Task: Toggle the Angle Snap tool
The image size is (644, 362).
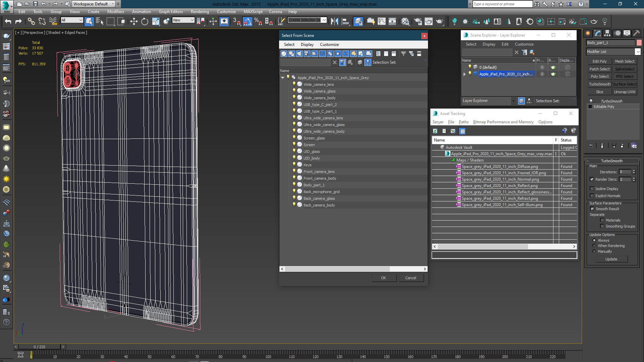Action: coord(247,21)
